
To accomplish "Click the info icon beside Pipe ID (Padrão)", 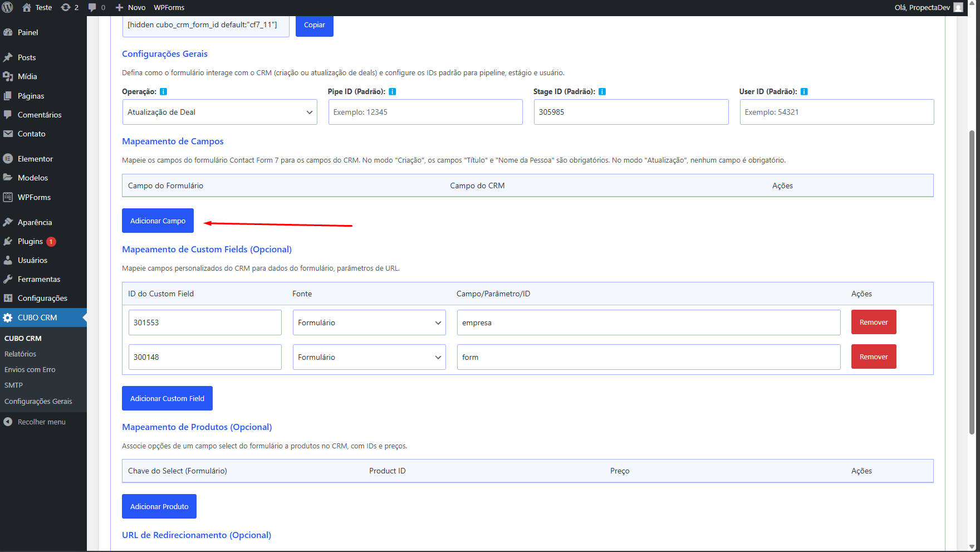I will point(392,91).
